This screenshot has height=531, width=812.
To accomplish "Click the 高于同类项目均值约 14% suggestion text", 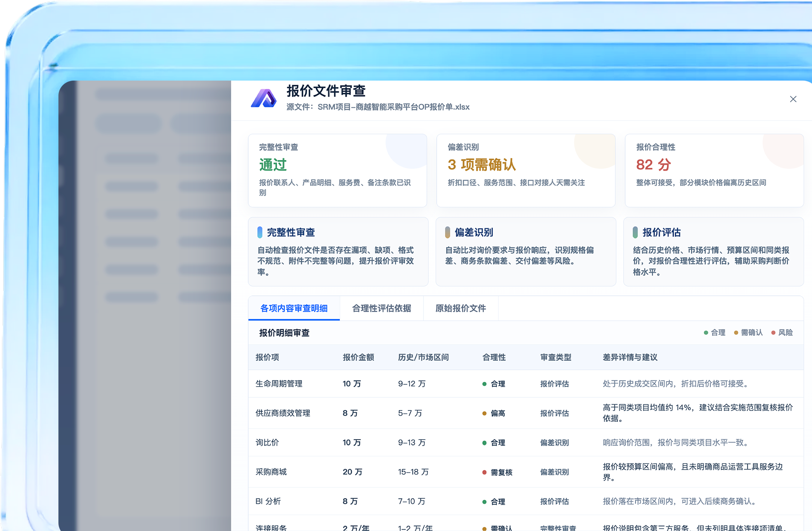I will tap(698, 413).
